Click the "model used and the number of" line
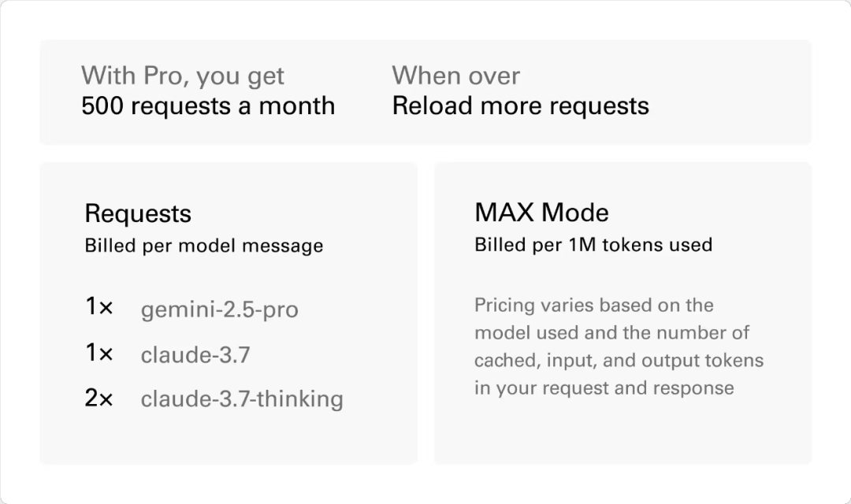Image resolution: width=851 pixels, height=504 pixels. click(x=611, y=333)
